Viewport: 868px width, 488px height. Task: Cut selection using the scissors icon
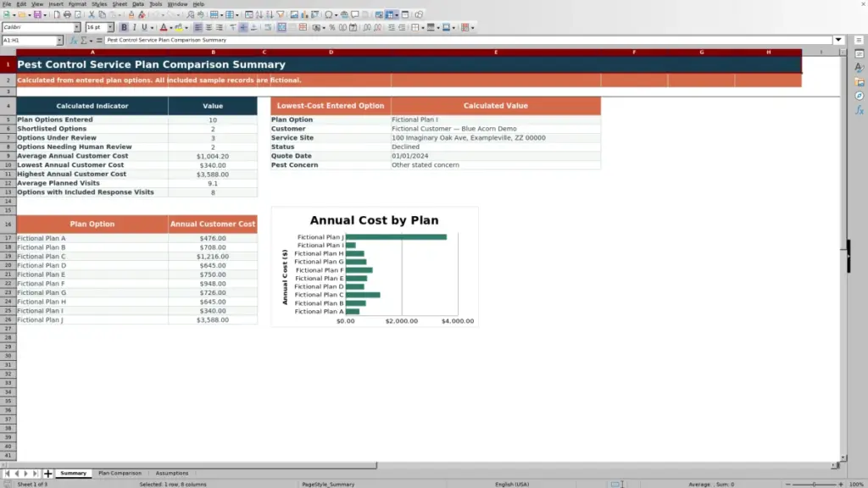(92, 15)
